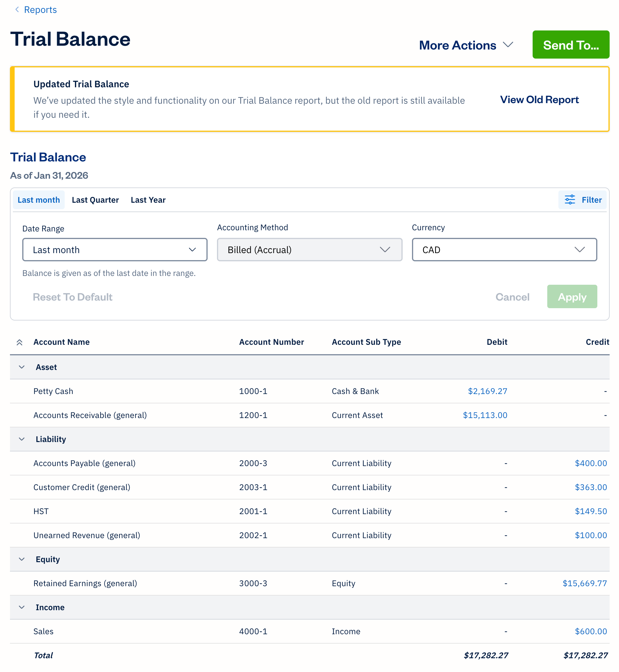Open the Currency dropdown showing CAD
The height and width of the screenshot is (672, 619).
[x=504, y=250]
